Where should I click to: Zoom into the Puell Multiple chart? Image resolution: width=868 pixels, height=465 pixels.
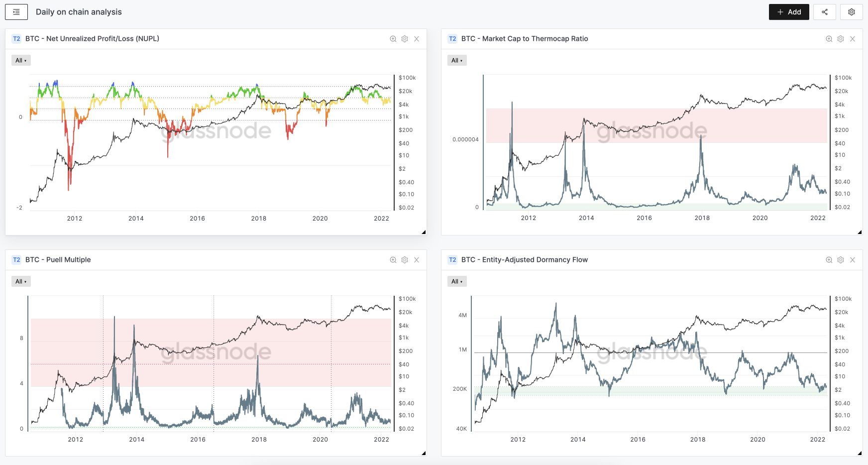[x=393, y=260]
